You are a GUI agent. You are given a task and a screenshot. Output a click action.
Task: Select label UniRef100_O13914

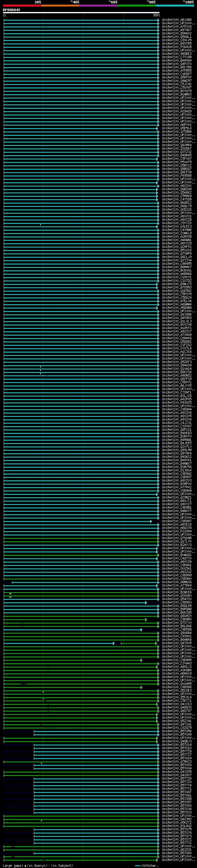pyautogui.click(x=177, y=470)
